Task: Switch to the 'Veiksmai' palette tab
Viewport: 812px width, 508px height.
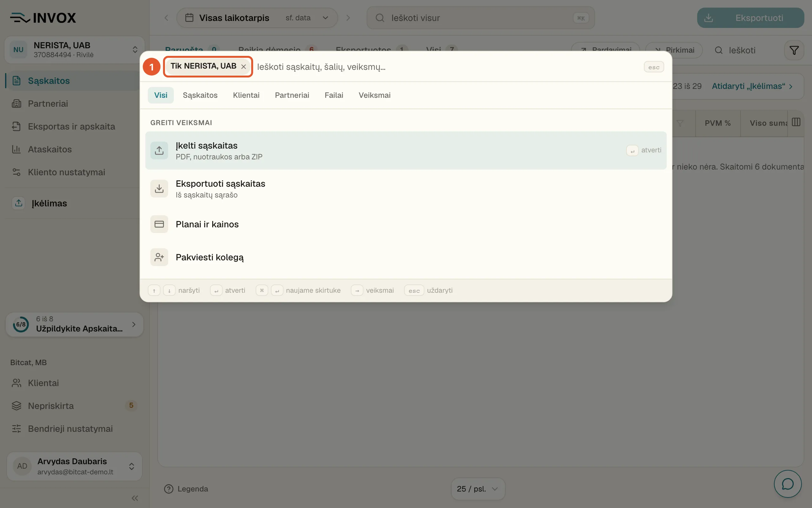Action: click(375, 95)
